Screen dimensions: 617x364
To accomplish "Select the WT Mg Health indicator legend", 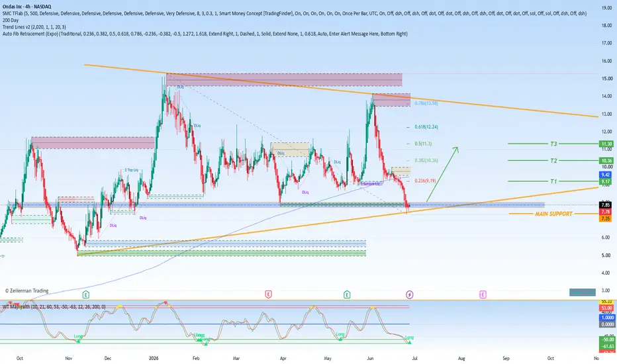I will click(54, 306).
